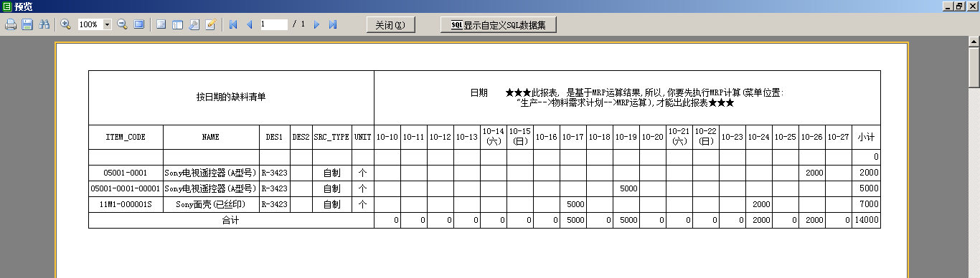Viewport: 980px width, 278px height.
Task: Click the page number input field
Action: (x=273, y=24)
